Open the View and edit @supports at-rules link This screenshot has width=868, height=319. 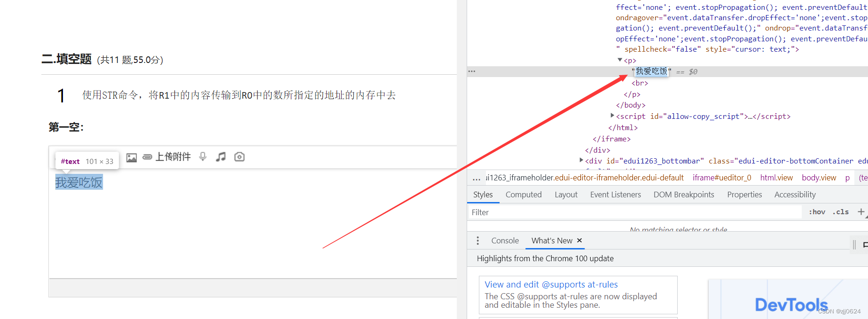(x=551, y=284)
